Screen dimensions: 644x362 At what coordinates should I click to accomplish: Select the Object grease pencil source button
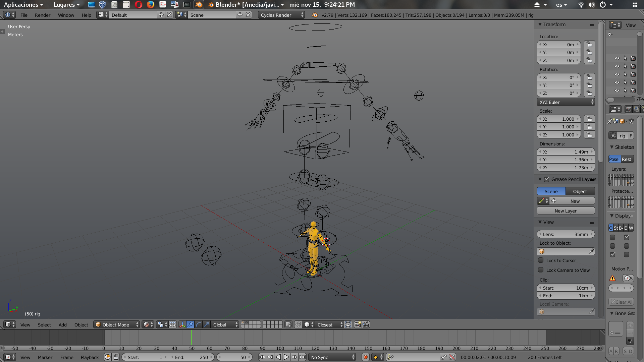tap(580, 191)
